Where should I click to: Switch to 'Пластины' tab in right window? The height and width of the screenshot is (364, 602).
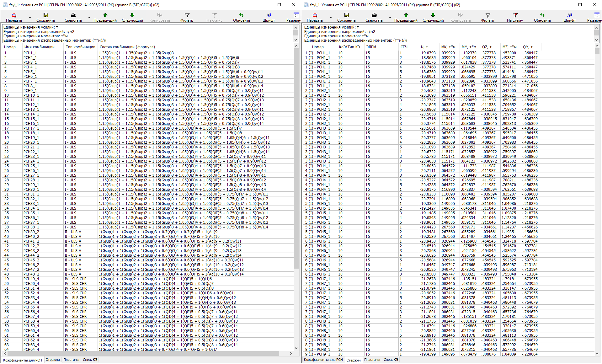[372, 360]
